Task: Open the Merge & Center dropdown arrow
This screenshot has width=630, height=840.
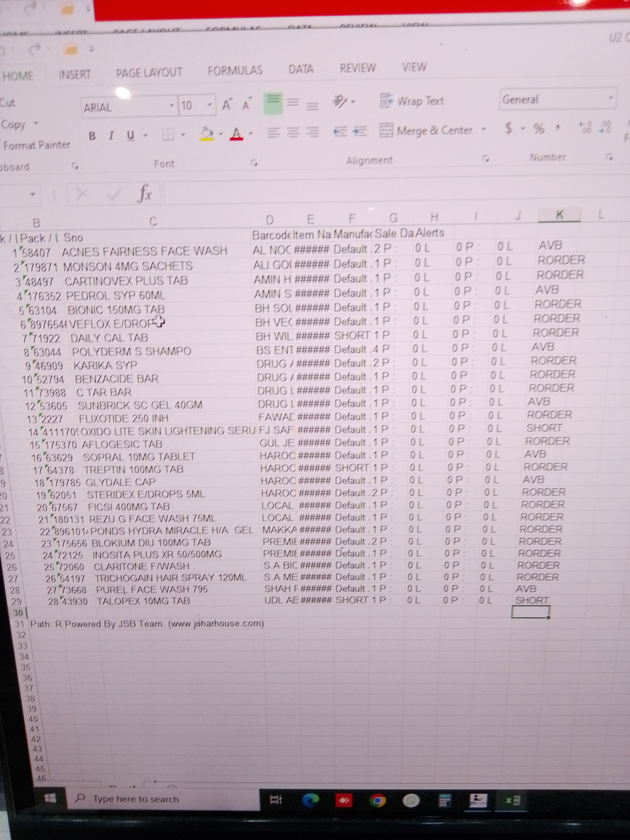Action: click(x=484, y=129)
